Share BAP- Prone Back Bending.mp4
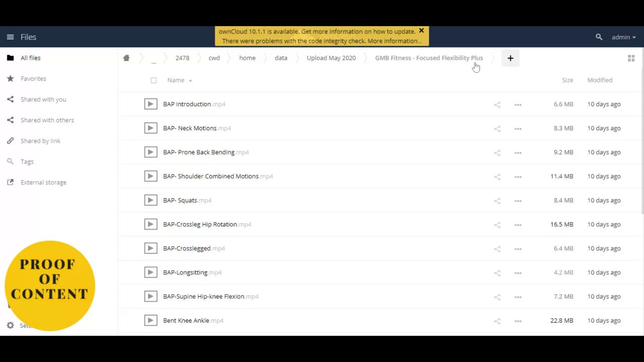The width and height of the screenshot is (644, 362). pyautogui.click(x=497, y=153)
